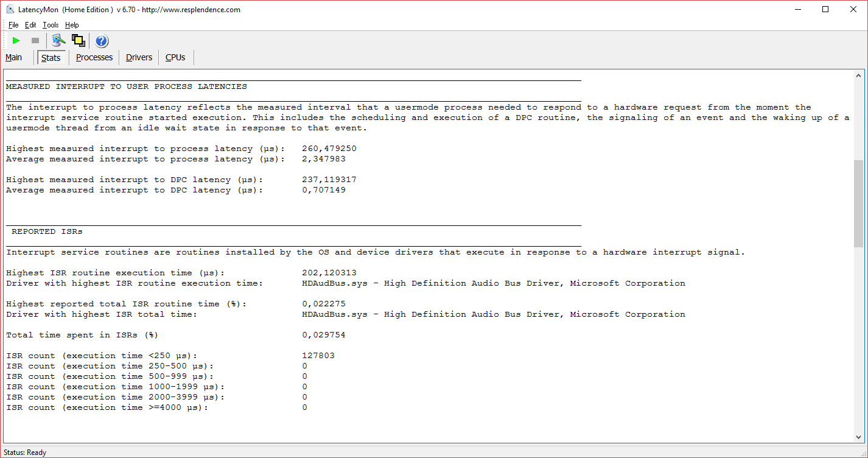The height and width of the screenshot is (458, 868).
Task: Click "ISR count (execution time 500-999 µs):"
Action: coord(110,376)
